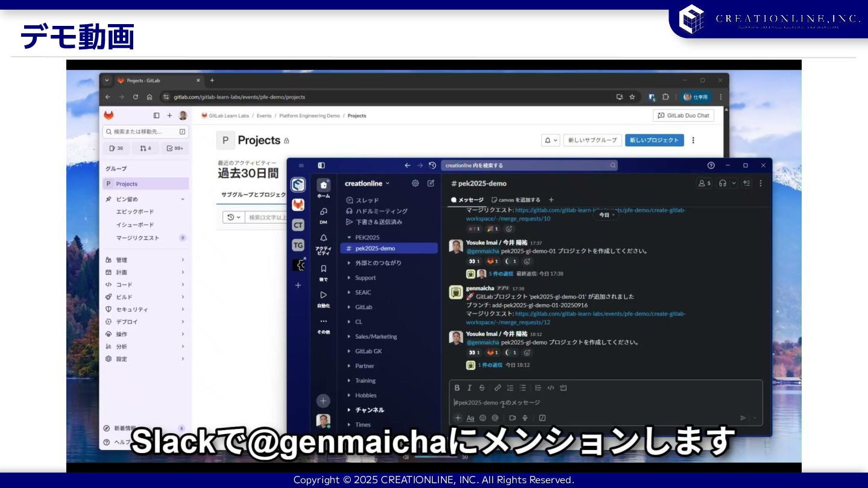868x488 pixels.
Task: Open the huddle options chevron dropdown
Action: pyautogui.click(x=734, y=183)
